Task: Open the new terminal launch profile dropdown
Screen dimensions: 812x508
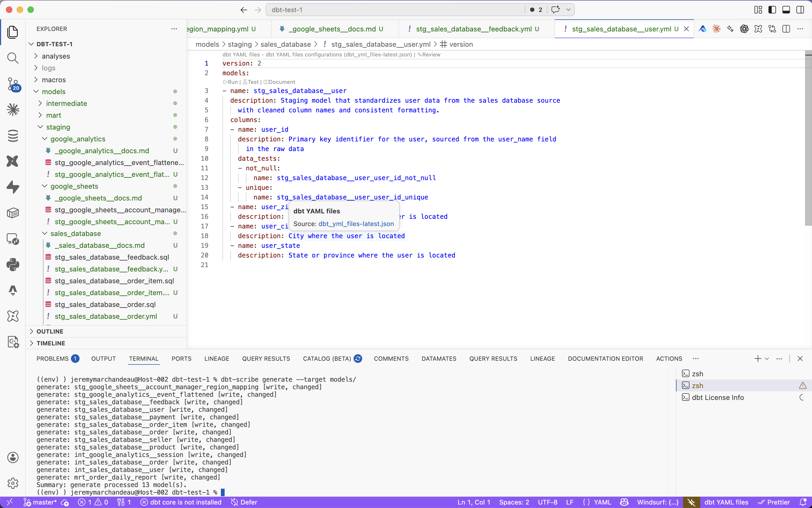Action: 767,359
